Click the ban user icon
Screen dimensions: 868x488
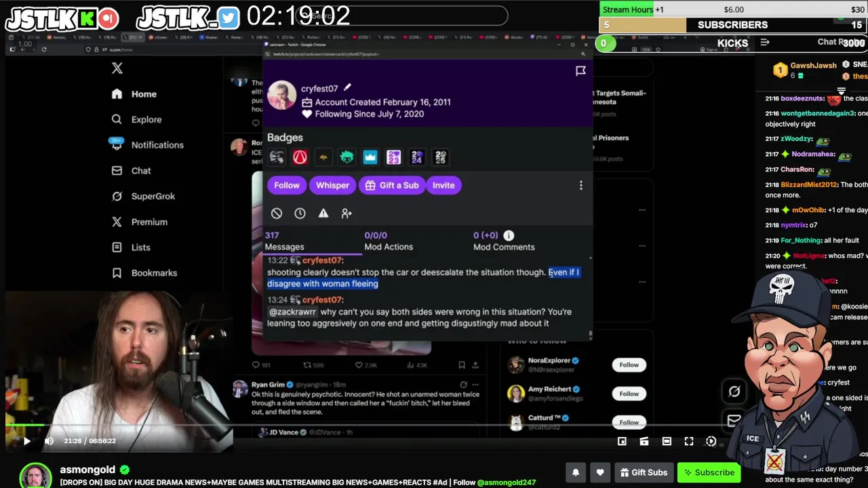click(277, 213)
